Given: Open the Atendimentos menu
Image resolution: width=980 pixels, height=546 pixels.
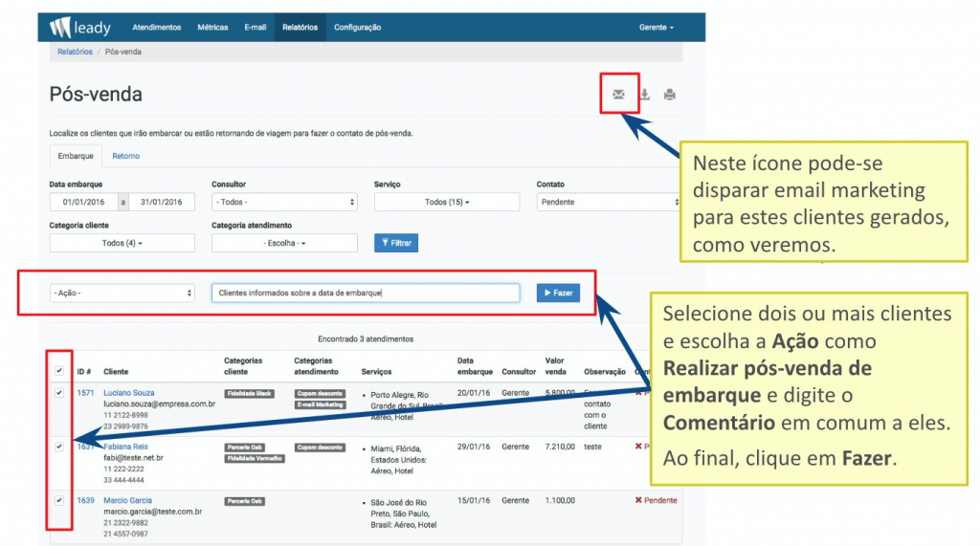Looking at the screenshot, I should click(156, 28).
